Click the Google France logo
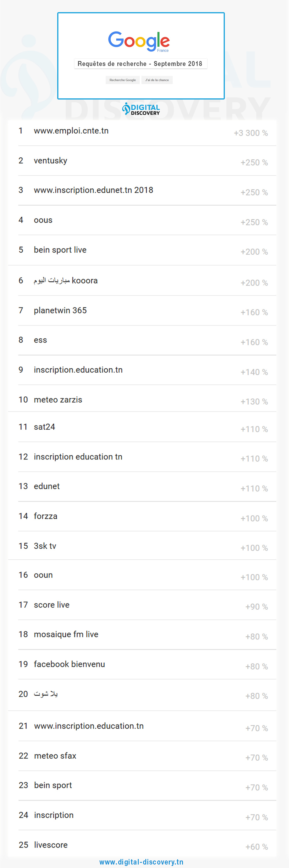 tap(139, 41)
